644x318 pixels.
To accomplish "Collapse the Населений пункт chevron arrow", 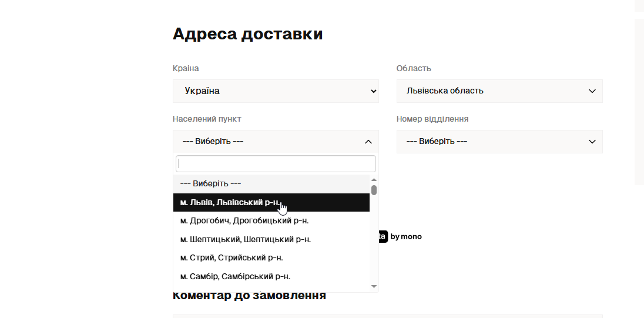I will coord(368,142).
